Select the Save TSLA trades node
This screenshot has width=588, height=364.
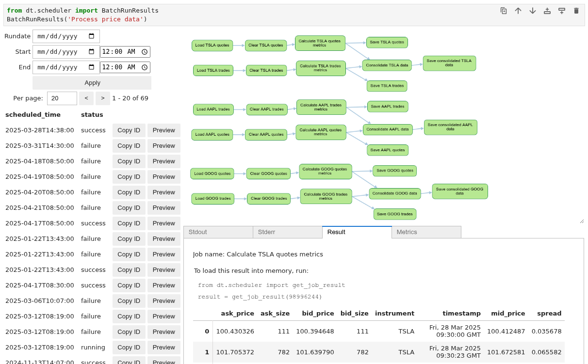point(387,86)
